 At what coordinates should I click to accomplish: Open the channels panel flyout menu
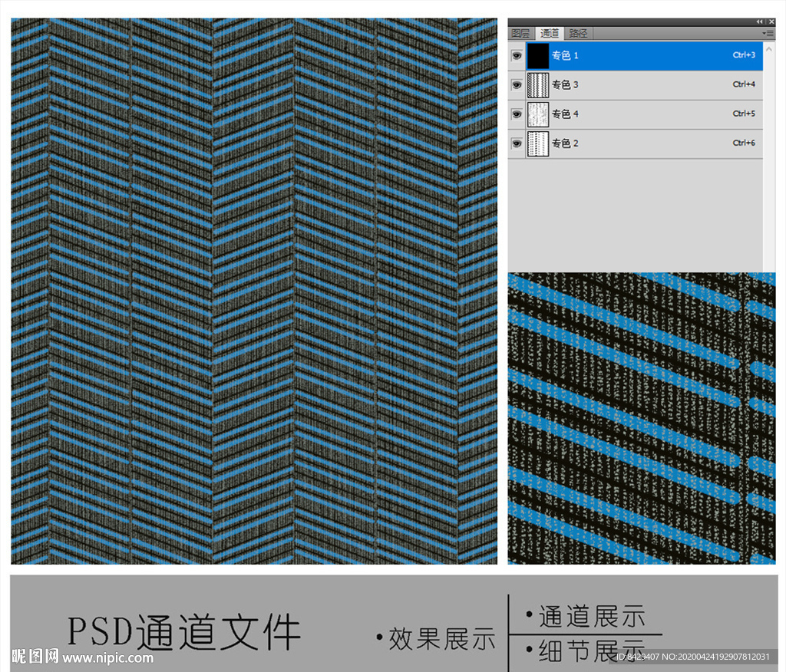coord(768,33)
